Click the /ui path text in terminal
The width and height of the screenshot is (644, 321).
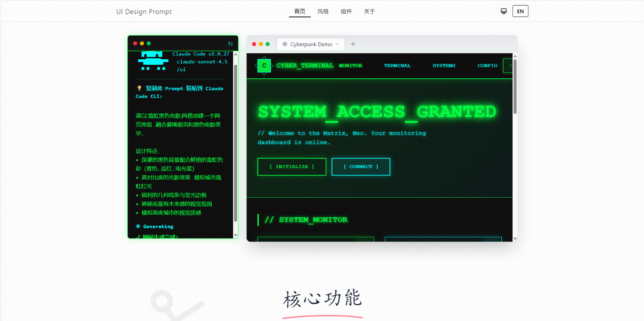point(181,69)
